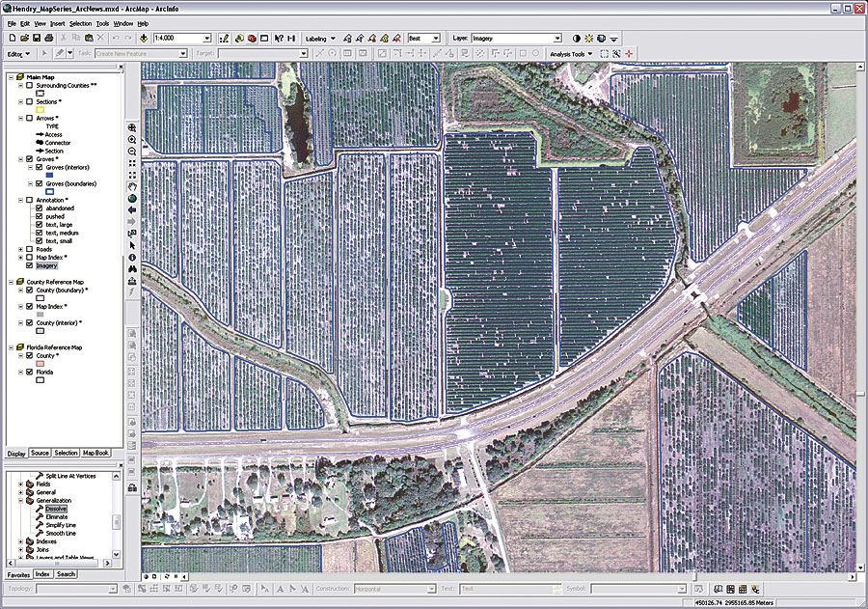Screen dimensions: 868x609
Task: Select the Smooth Line tool
Action: click(61, 533)
